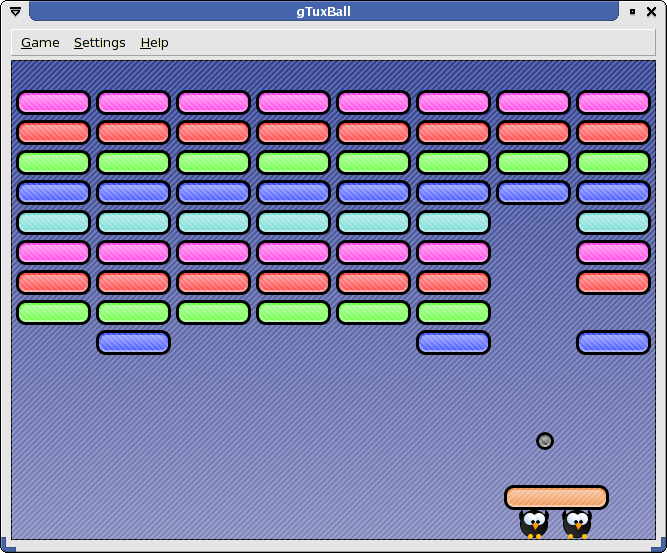
Task: Click the leftmost green brick in the lower green row
Action: (54, 313)
